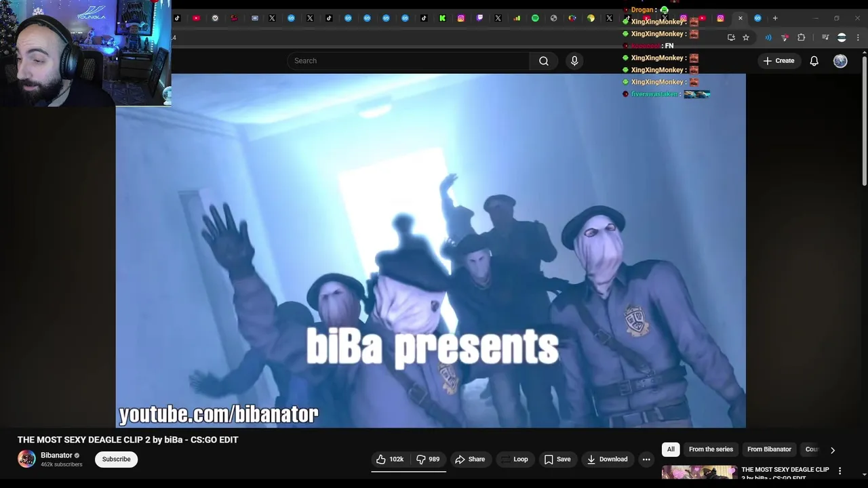Bookmark this page with star icon
868x488 pixels.
click(746, 37)
